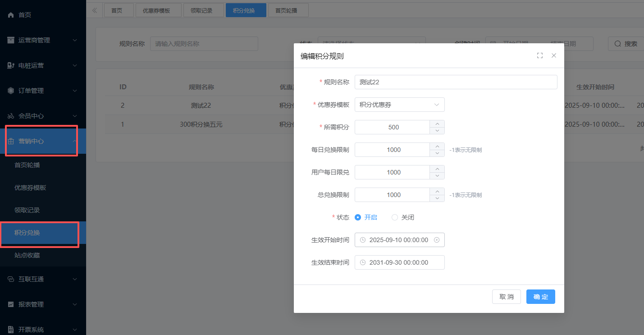Click the 确定 confirm button
Viewport: 644px width, 335px height.
(x=540, y=297)
